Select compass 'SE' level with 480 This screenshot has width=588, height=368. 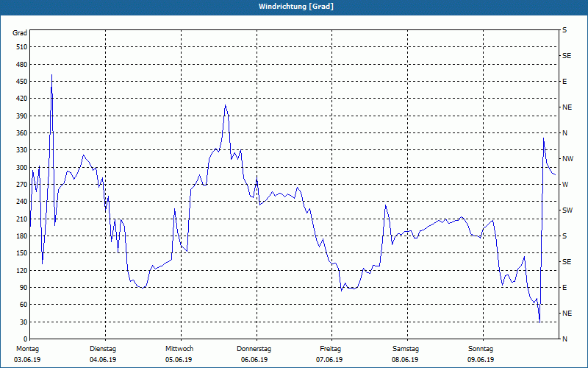tap(567, 56)
